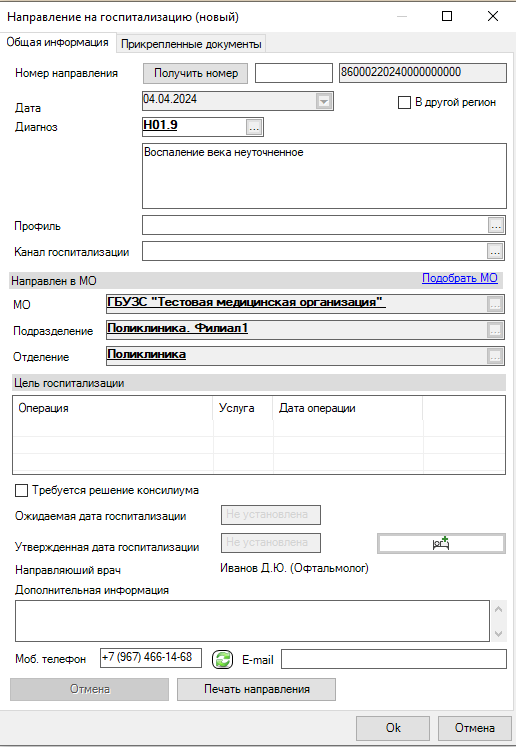Screen dimensions: 516x747
Task: Click ellipsis button in МО field
Action: pyautogui.click(x=496, y=304)
